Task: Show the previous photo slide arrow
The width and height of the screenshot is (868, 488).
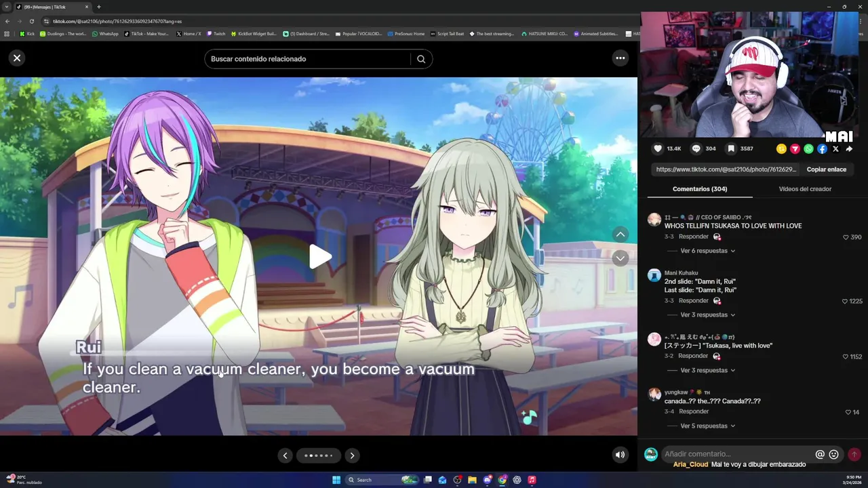Action: click(x=285, y=455)
